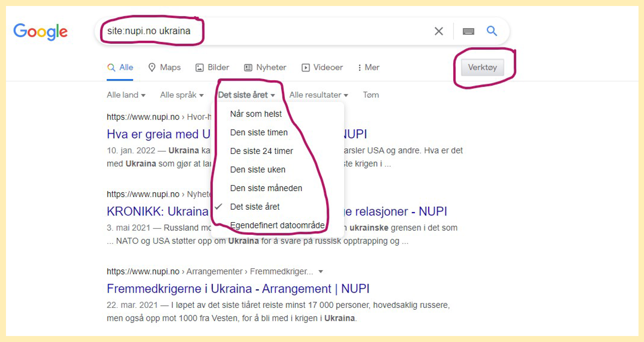644x342 pixels.
Task: Switch to the Maps tab
Action: pyautogui.click(x=165, y=67)
